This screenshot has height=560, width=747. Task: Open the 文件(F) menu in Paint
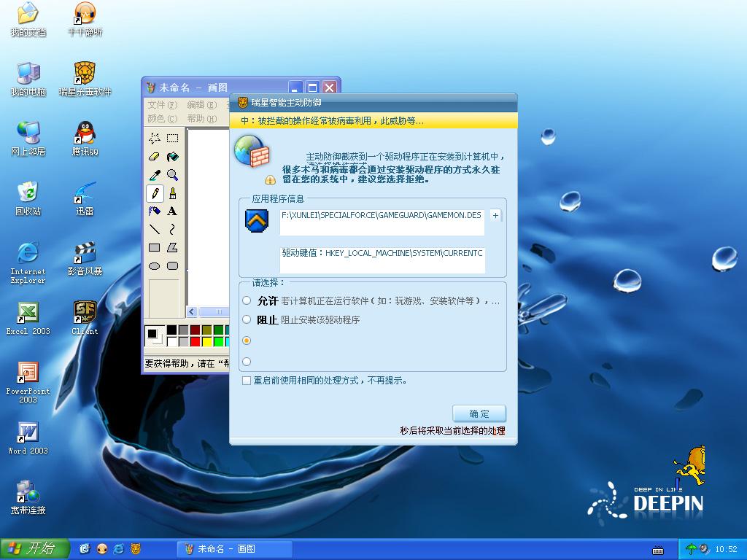click(162, 105)
